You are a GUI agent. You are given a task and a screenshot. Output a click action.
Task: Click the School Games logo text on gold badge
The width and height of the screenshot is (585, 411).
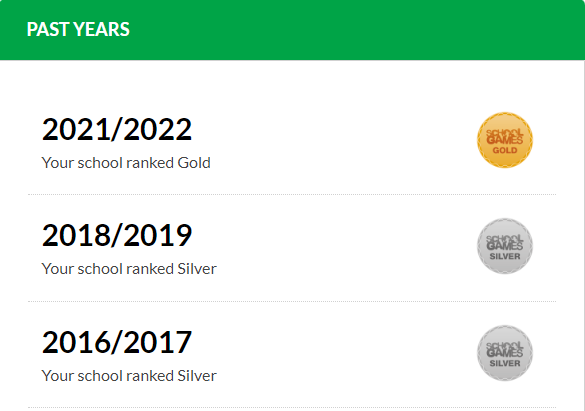point(505,137)
